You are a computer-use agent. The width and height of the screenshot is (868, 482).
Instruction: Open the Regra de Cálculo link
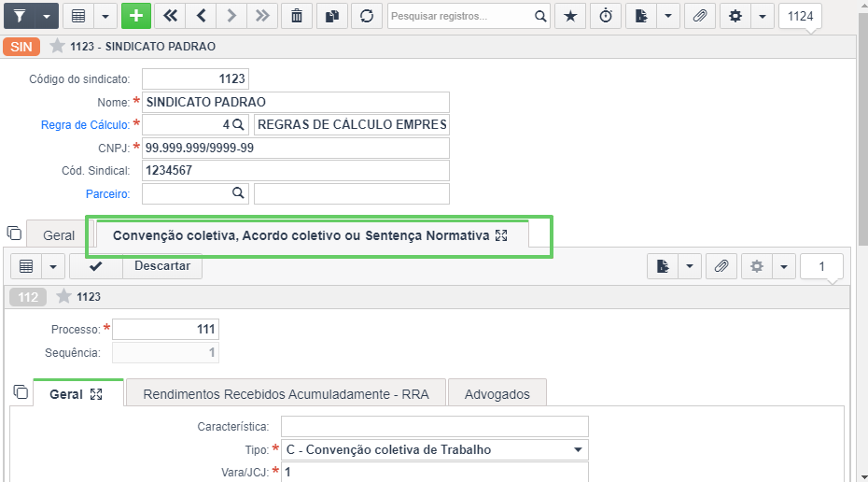click(x=85, y=124)
